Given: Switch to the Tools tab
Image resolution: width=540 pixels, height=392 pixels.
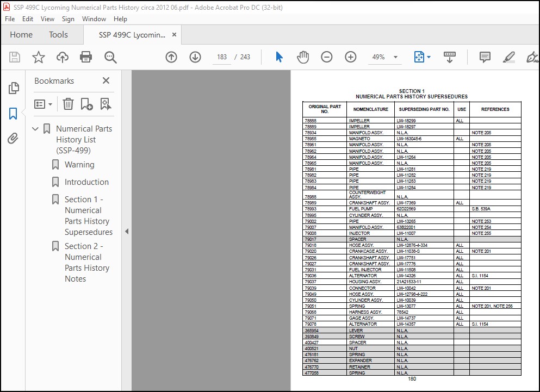Looking at the screenshot, I should (x=58, y=34).
